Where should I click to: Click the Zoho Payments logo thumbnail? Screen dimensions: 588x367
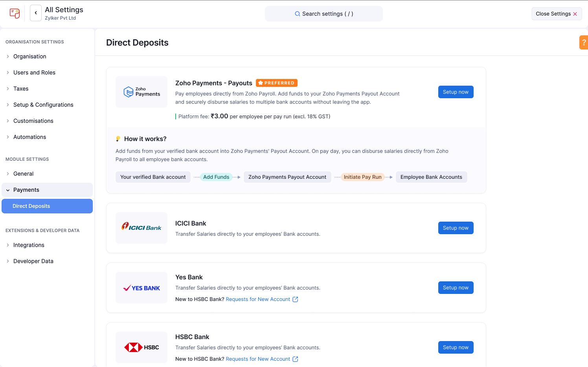pyautogui.click(x=141, y=92)
